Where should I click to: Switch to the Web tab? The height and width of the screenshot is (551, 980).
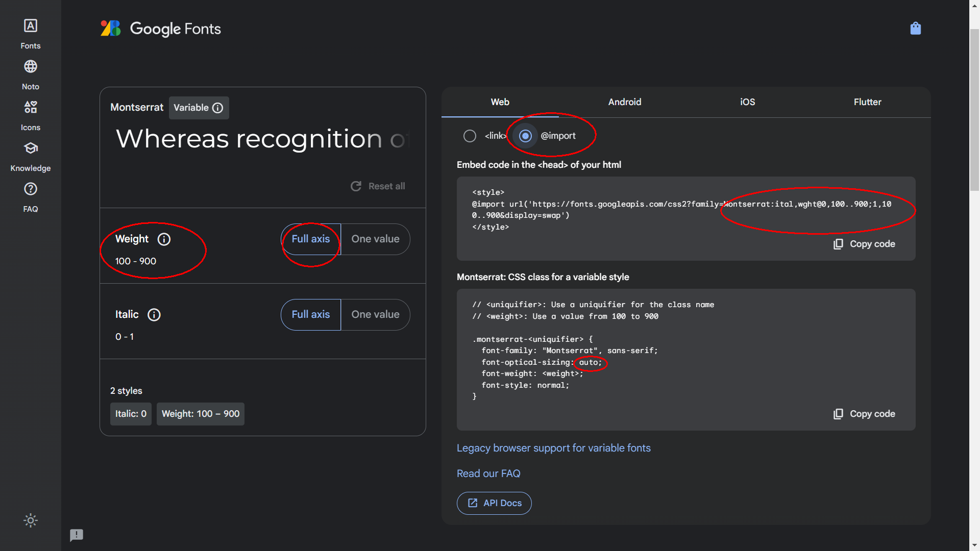pos(500,102)
